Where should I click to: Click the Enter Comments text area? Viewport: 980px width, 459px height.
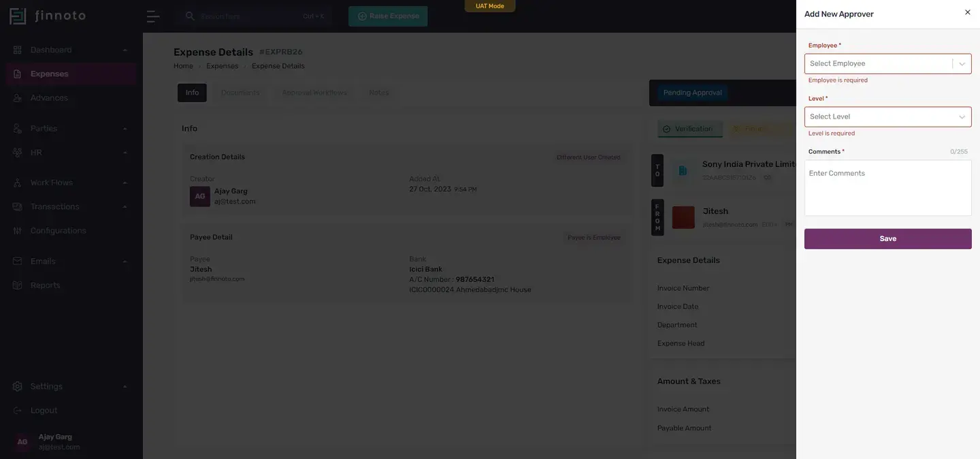pyautogui.click(x=887, y=188)
